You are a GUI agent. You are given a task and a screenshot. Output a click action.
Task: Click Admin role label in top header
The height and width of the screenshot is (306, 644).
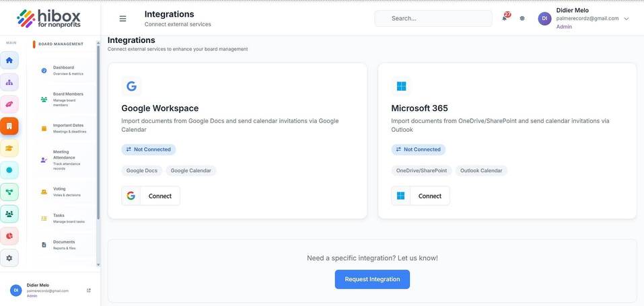tap(564, 27)
